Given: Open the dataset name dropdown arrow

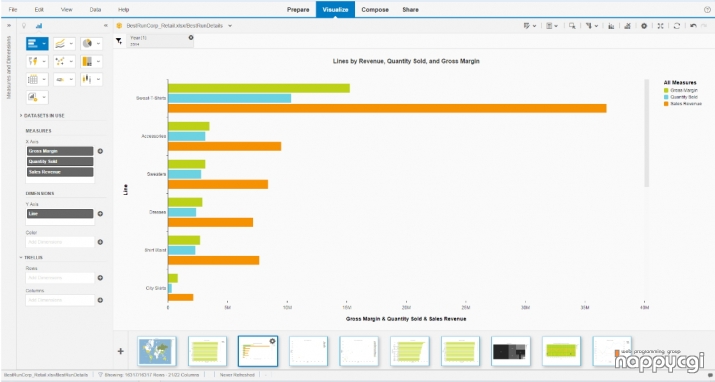Looking at the screenshot, I should tap(230, 26).
